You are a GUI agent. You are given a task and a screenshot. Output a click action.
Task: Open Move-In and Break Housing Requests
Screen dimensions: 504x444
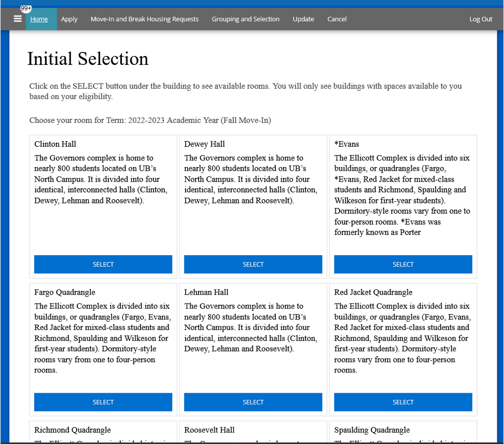[x=144, y=19]
